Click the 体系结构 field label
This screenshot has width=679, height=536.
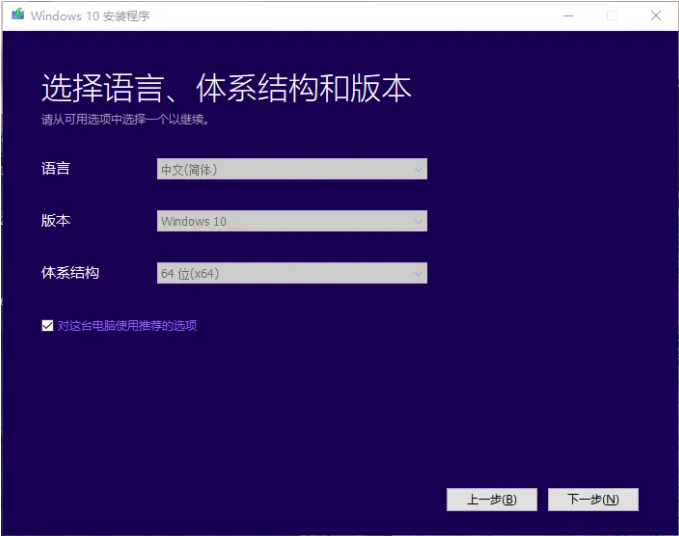(x=70, y=273)
